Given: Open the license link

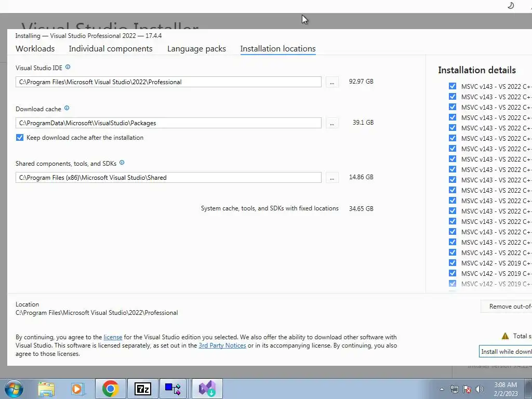Looking at the screenshot, I should point(113,337).
